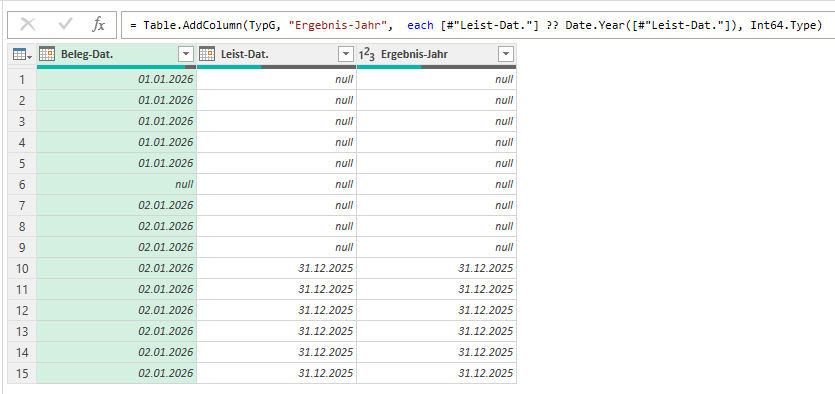Screen dimensions: 835x394
Task: Click Leist-Dat. cell 31.12.2025 in row 11
Action: click(276, 289)
